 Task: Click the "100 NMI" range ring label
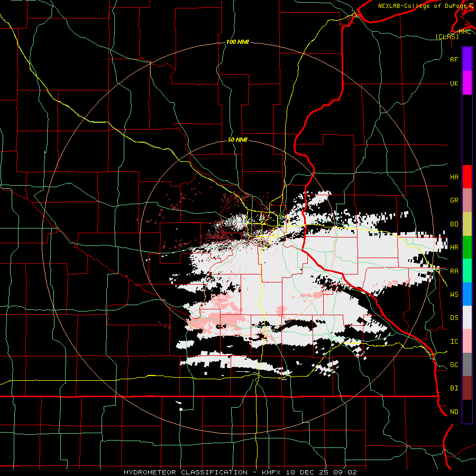(237, 42)
